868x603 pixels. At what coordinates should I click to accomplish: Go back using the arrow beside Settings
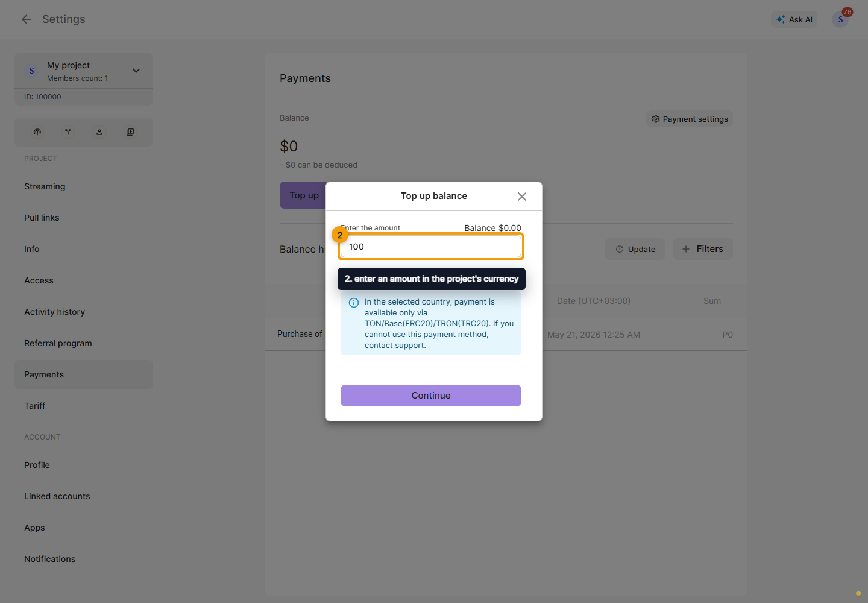pos(27,19)
